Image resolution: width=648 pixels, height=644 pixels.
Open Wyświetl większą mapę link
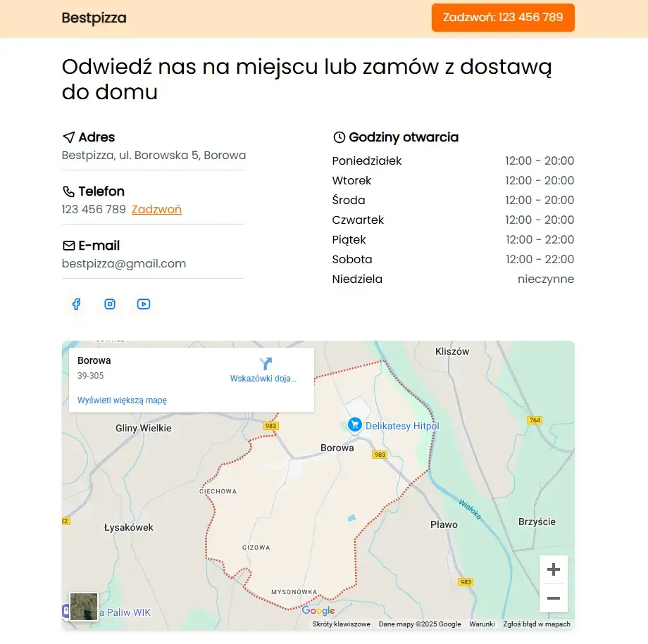pyautogui.click(x=121, y=400)
